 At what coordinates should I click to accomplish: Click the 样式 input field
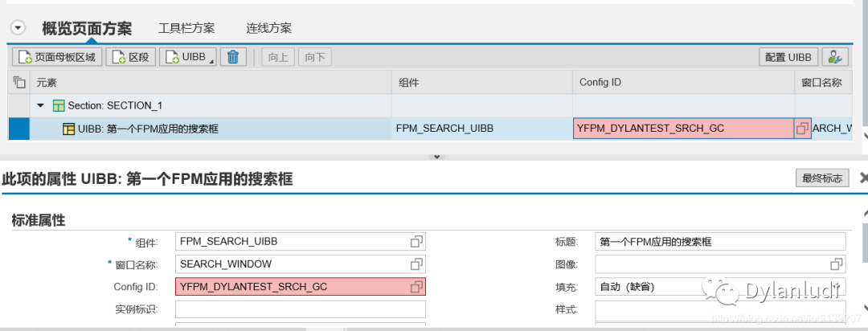pyautogui.click(x=720, y=309)
